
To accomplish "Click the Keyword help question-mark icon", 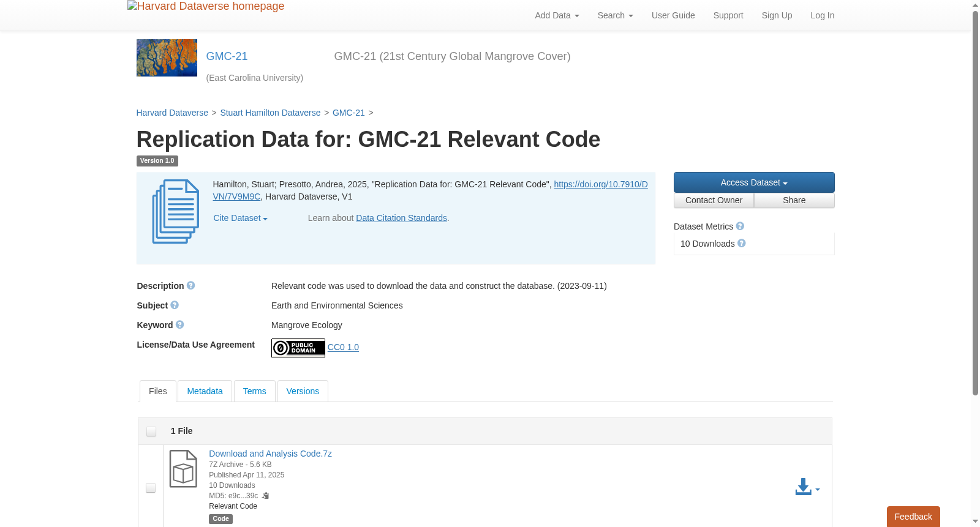I will tap(179, 325).
